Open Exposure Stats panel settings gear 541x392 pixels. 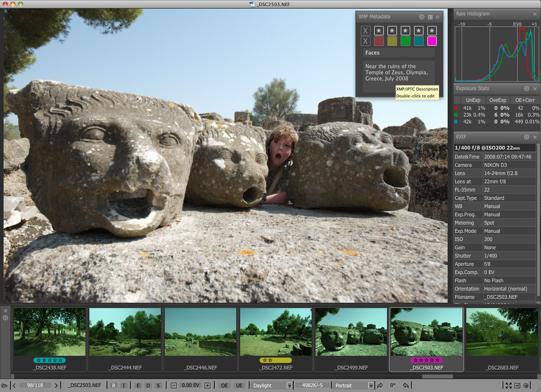[x=526, y=89]
